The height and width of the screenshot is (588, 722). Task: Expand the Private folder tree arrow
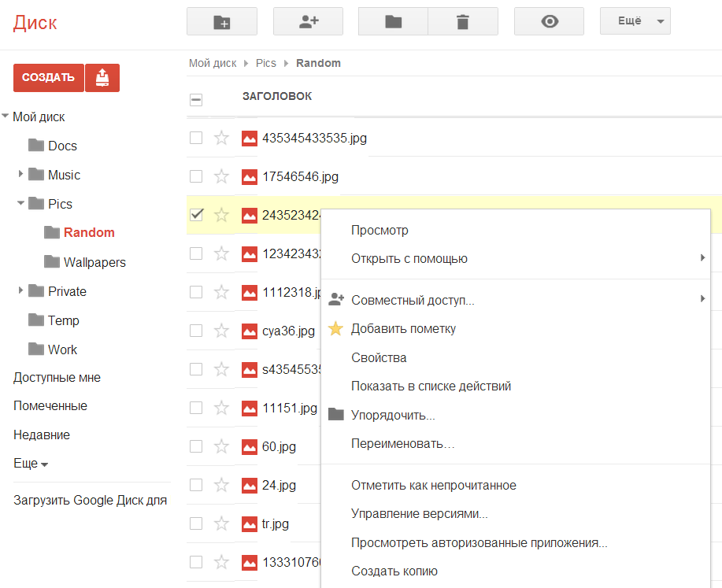pos(20,291)
